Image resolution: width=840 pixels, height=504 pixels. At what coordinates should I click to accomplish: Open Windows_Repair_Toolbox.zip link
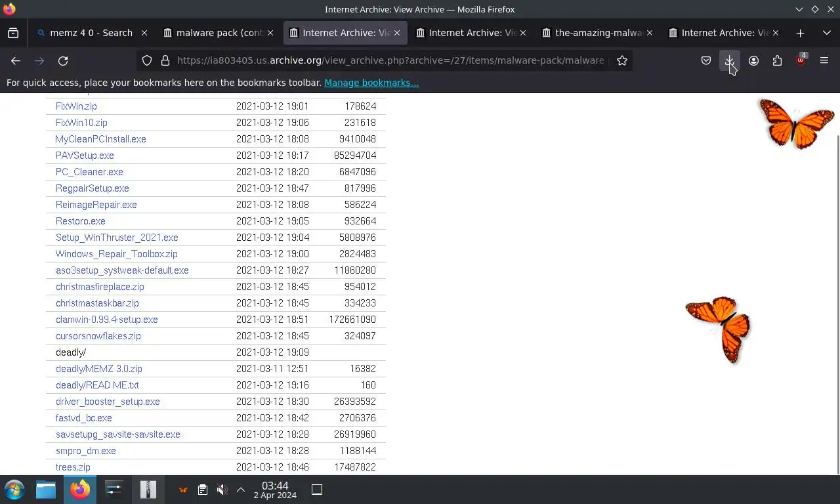pos(116,254)
